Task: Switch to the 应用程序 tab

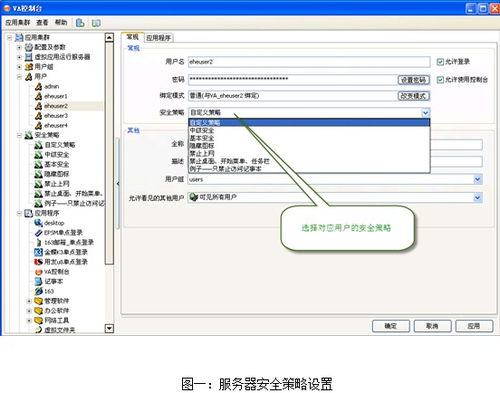Action: (159, 38)
